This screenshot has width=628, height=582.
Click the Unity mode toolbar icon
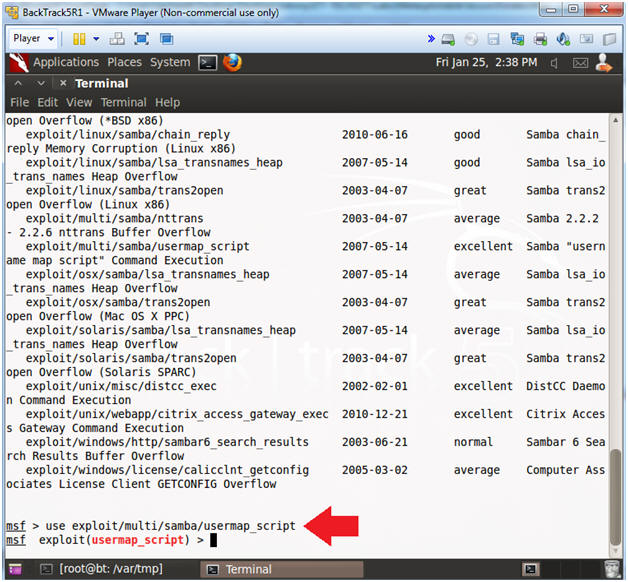pyautogui.click(x=166, y=39)
